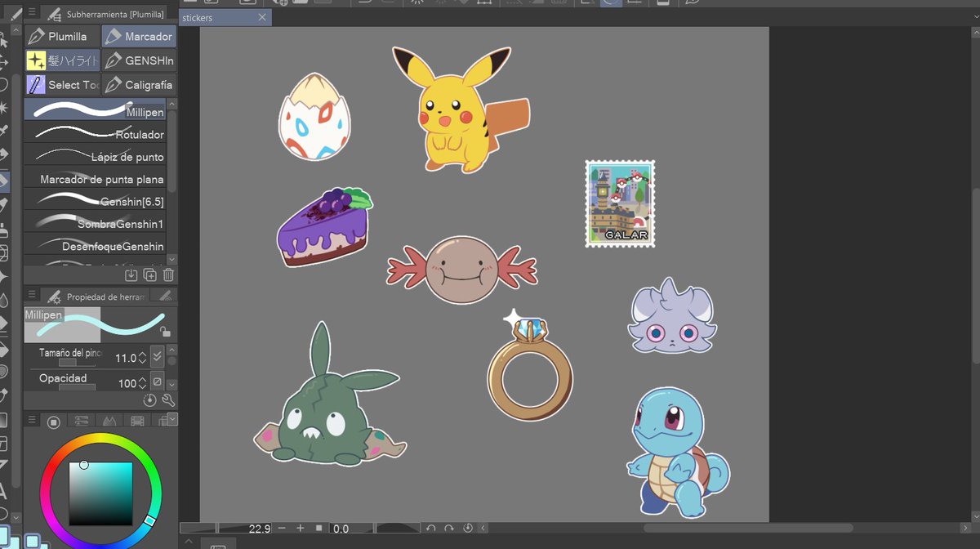Image resolution: width=980 pixels, height=549 pixels.
Task: Choose the Millipen brush
Action: pyautogui.click(x=95, y=109)
